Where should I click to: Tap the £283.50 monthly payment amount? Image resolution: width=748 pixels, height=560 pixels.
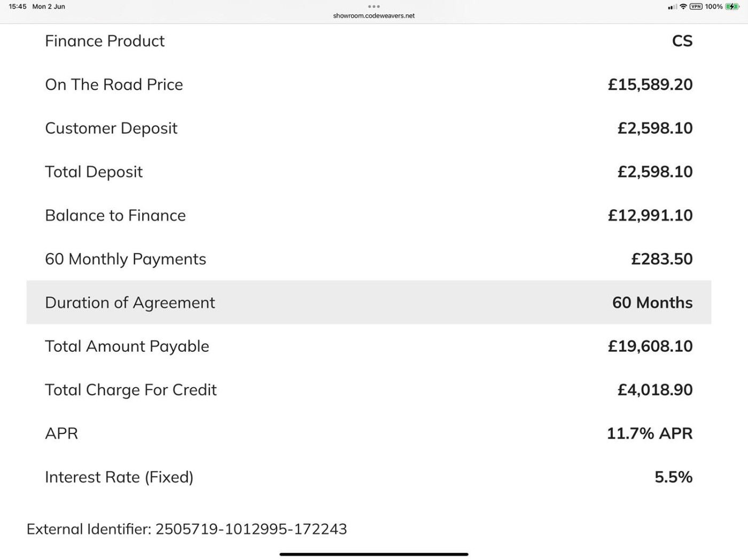[661, 259]
